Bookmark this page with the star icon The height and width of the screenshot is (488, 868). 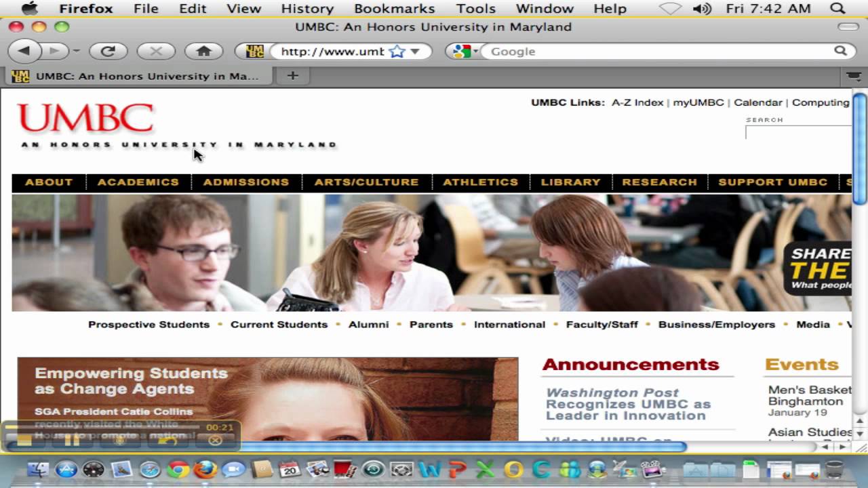397,52
